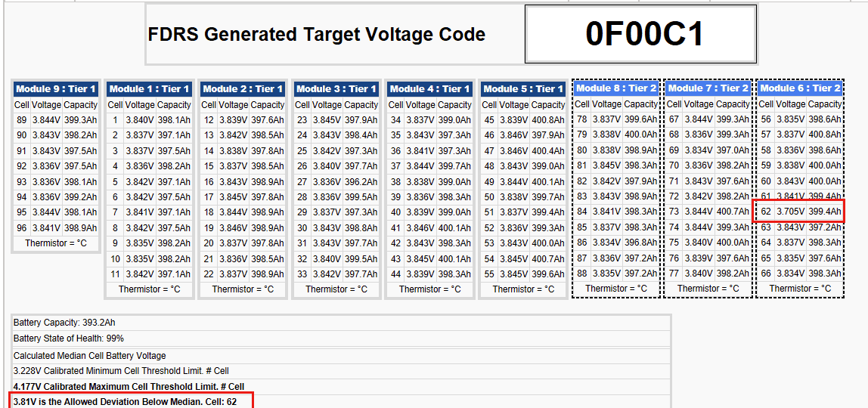Click the Module 6 : Tier 2 header
The image size is (868, 408).
pyautogui.click(x=800, y=88)
